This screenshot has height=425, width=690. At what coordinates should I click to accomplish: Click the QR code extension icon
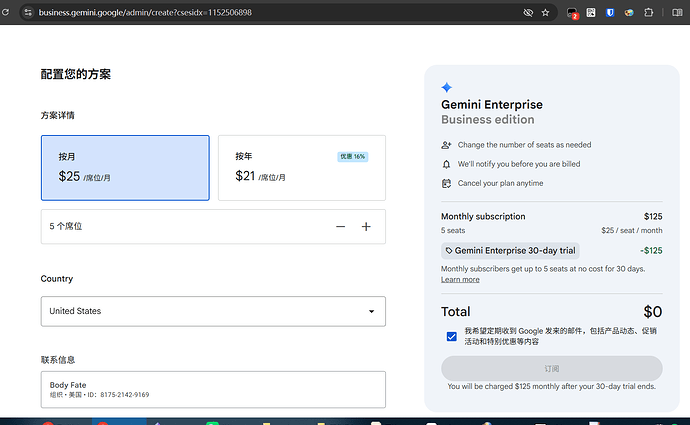click(x=591, y=12)
